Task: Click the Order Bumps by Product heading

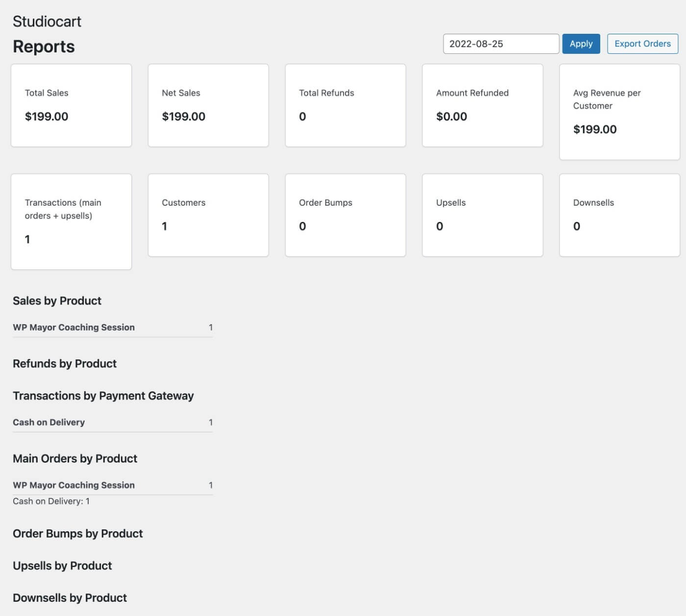Action: click(78, 533)
